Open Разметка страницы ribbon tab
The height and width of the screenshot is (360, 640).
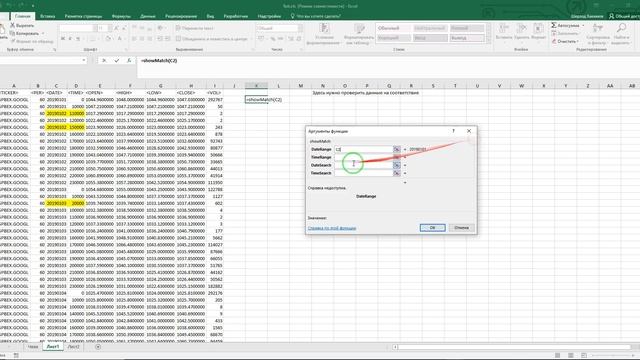click(83, 16)
